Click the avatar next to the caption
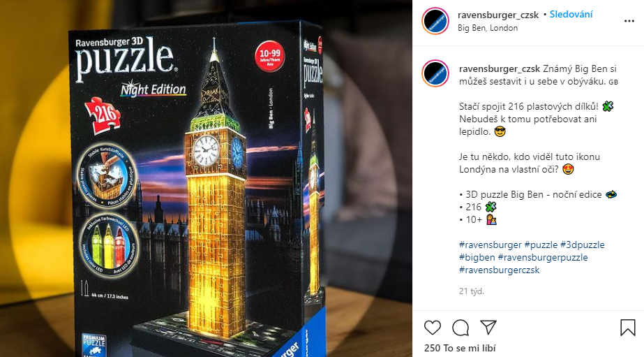 435,73
